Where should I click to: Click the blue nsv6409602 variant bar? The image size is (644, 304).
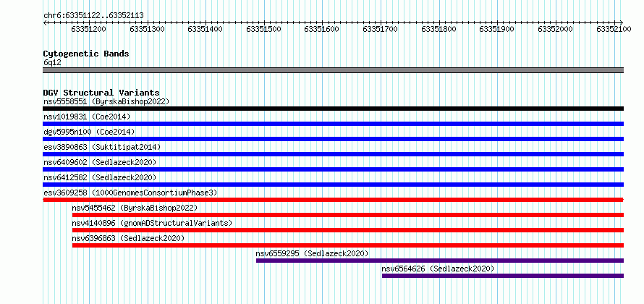coord(333,169)
